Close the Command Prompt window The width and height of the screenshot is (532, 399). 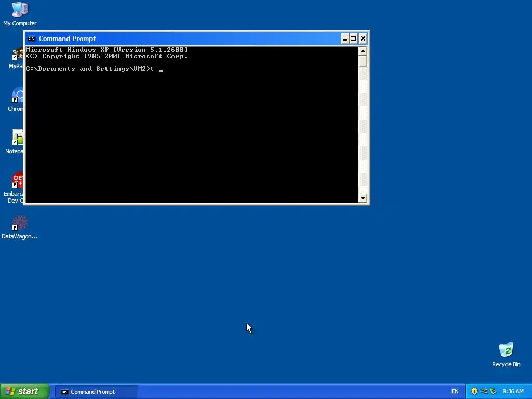(x=363, y=38)
